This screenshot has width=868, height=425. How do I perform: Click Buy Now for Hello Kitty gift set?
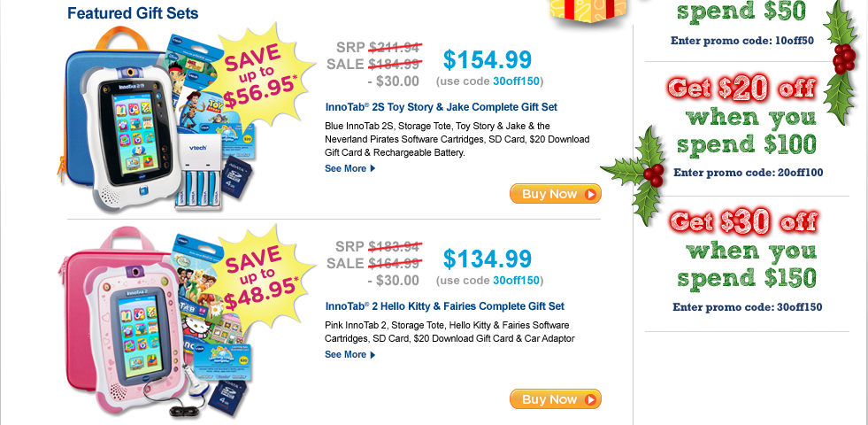pyautogui.click(x=556, y=399)
